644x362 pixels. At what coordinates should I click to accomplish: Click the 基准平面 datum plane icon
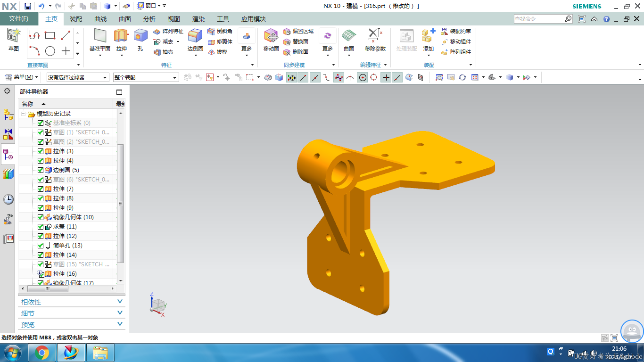pyautogui.click(x=100, y=36)
